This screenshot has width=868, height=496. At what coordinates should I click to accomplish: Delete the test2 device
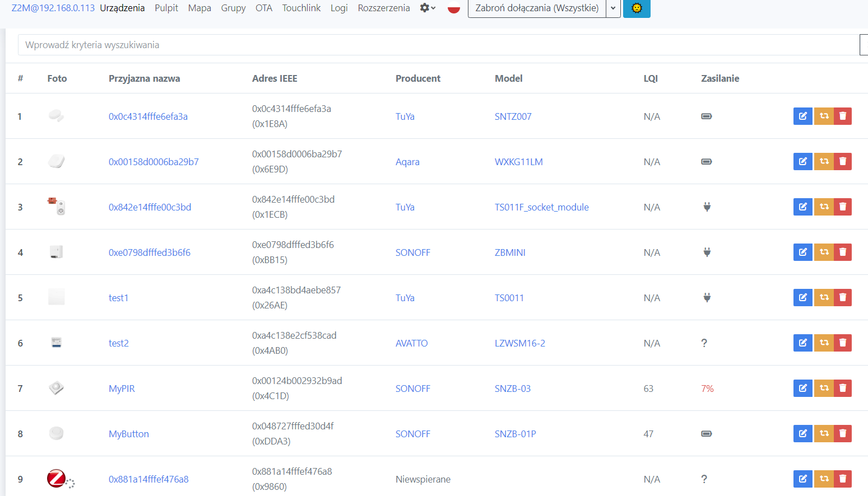843,343
